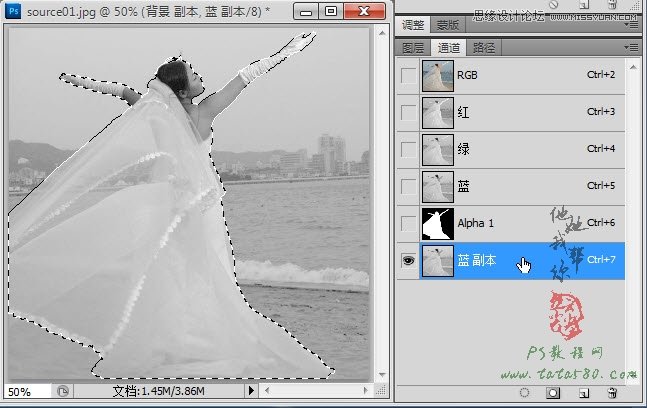Hide the 蓝 副本 channel eye

409,261
